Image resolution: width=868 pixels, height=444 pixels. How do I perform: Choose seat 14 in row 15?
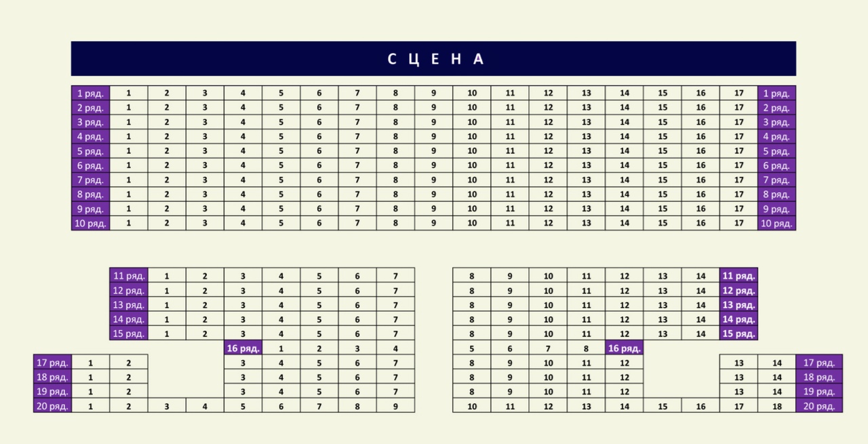pos(701,334)
